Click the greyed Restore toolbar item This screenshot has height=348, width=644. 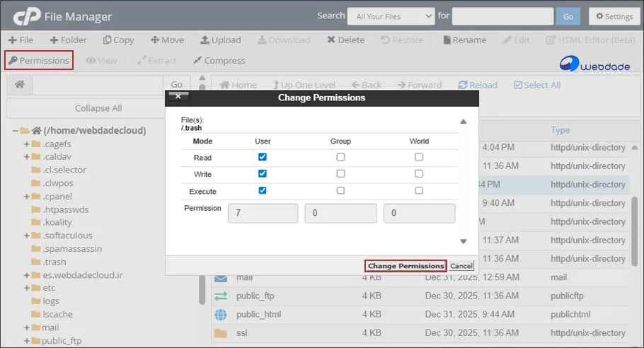click(x=402, y=40)
